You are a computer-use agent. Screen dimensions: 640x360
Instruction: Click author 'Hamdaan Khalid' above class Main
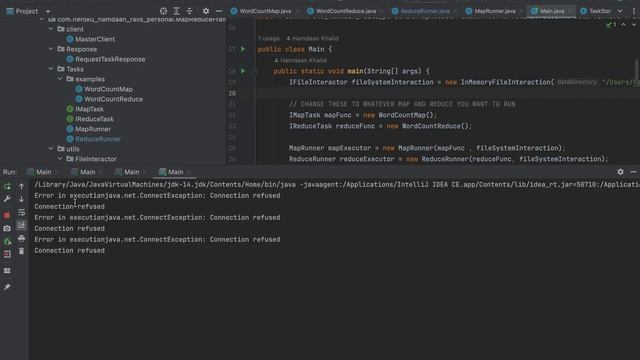[x=315, y=38]
